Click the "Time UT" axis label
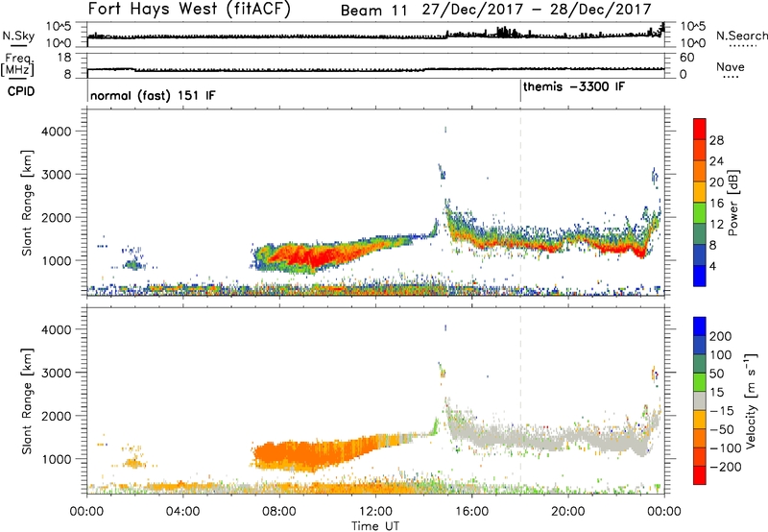The width and height of the screenshot is (768, 532). coord(375,526)
